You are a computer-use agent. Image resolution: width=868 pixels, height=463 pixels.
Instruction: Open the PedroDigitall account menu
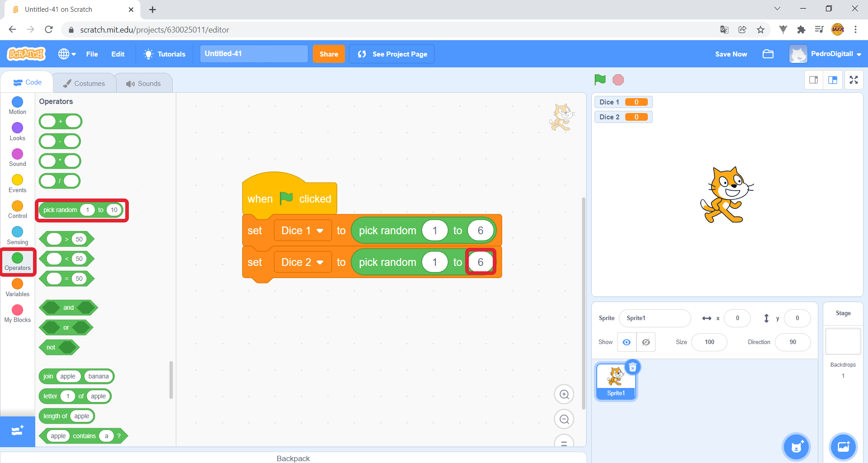click(x=826, y=54)
